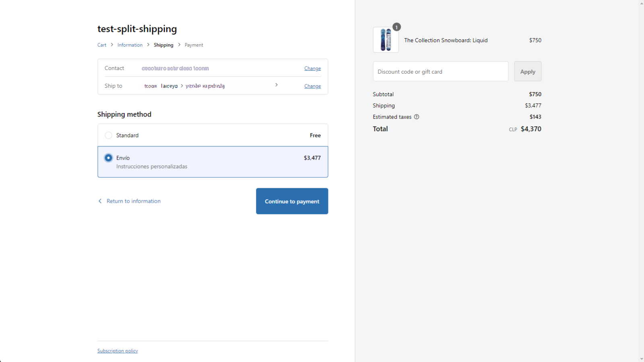Click chevron between Cart and Information
Image resolution: width=644 pixels, height=362 pixels.
[x=112, y=45]
